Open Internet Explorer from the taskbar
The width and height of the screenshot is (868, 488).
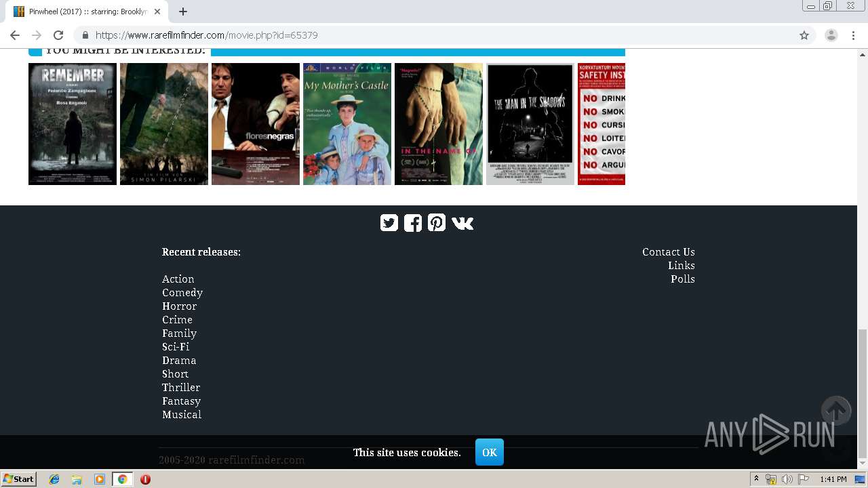(54, 479)
